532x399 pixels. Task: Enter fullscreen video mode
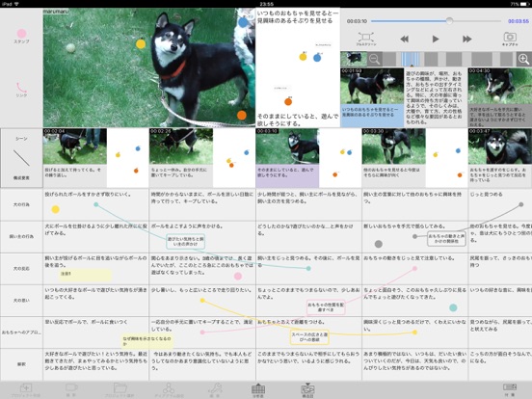pyautogui.click(x=366, y=38)
